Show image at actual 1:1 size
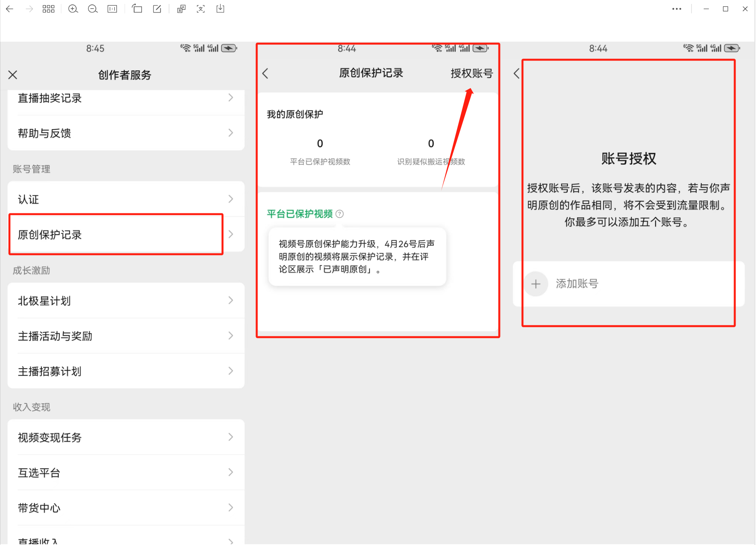756x545 pixels. pyautogui.click(x=112, y=9)
